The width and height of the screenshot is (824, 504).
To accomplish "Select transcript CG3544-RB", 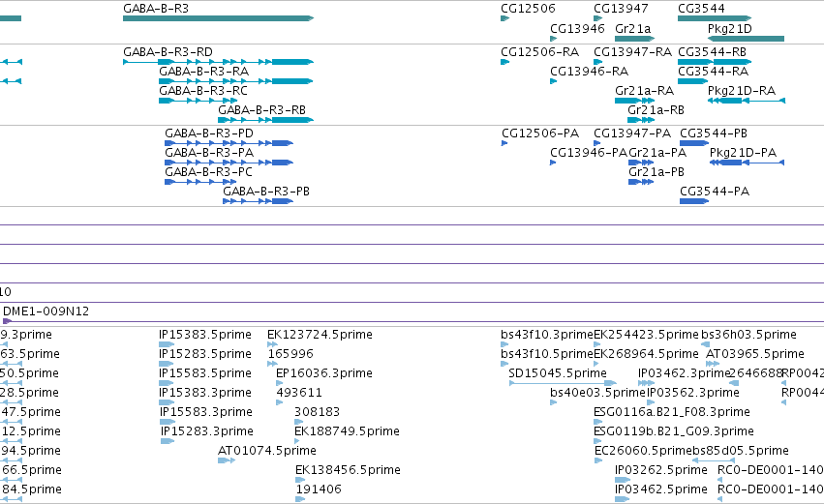I will [x=715, y=62].
